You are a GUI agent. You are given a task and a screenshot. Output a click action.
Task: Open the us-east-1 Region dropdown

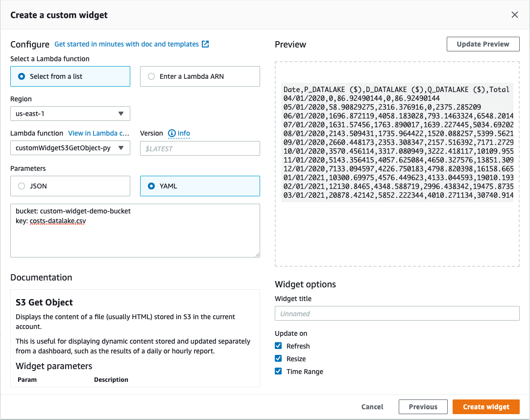coord(70,114)
